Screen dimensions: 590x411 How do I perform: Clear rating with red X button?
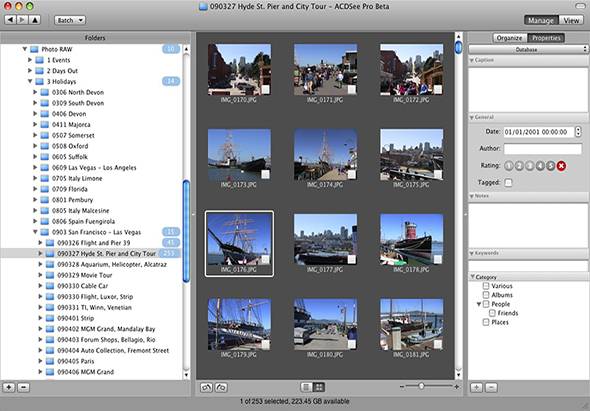pyautogui.click(x=561, y=166)
